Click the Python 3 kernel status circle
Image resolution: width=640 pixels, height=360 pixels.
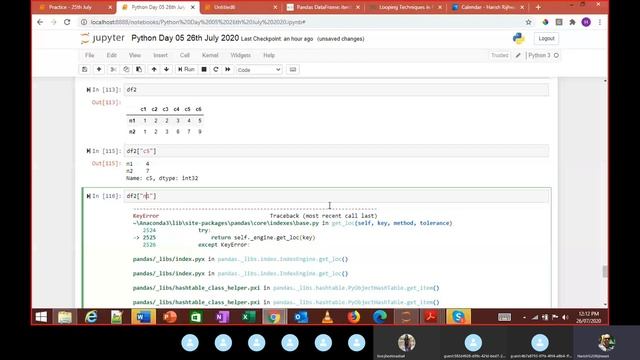click(x=556, y=55)
